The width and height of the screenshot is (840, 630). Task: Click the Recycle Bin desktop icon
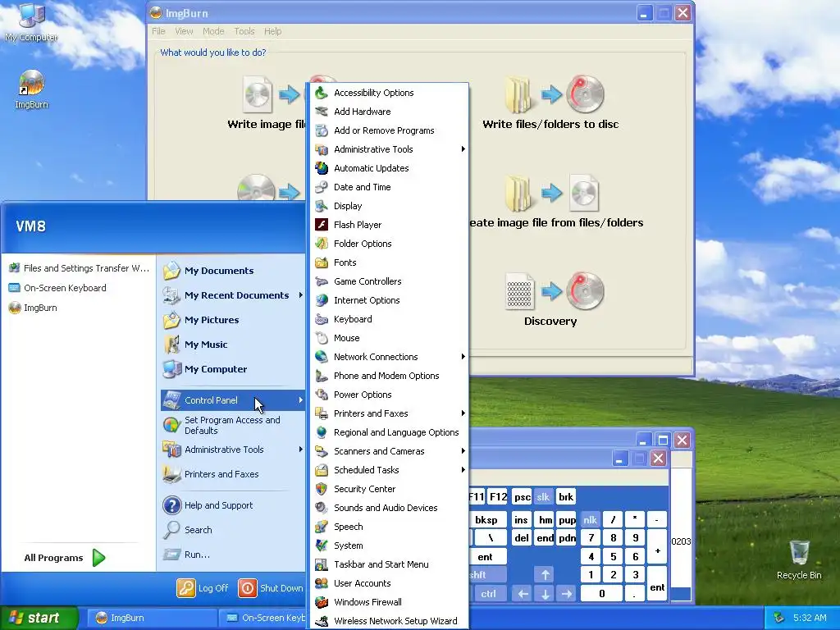coord(799,552)
